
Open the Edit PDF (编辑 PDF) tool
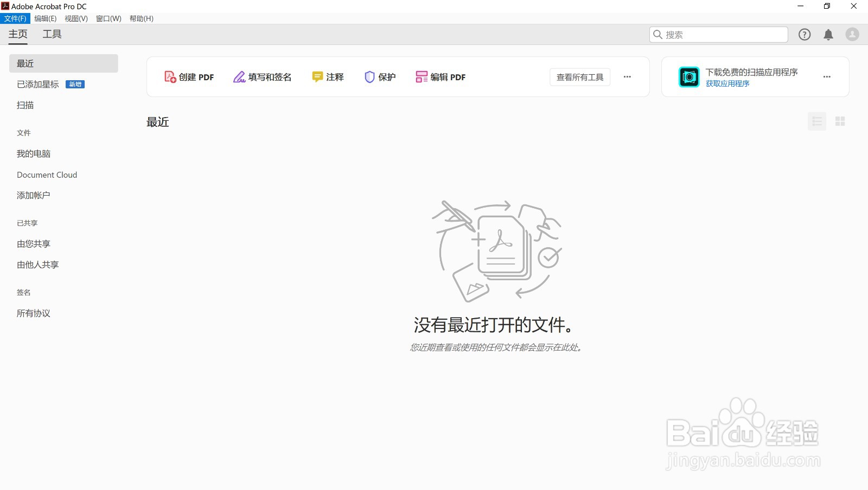click(x=440, y=77)
